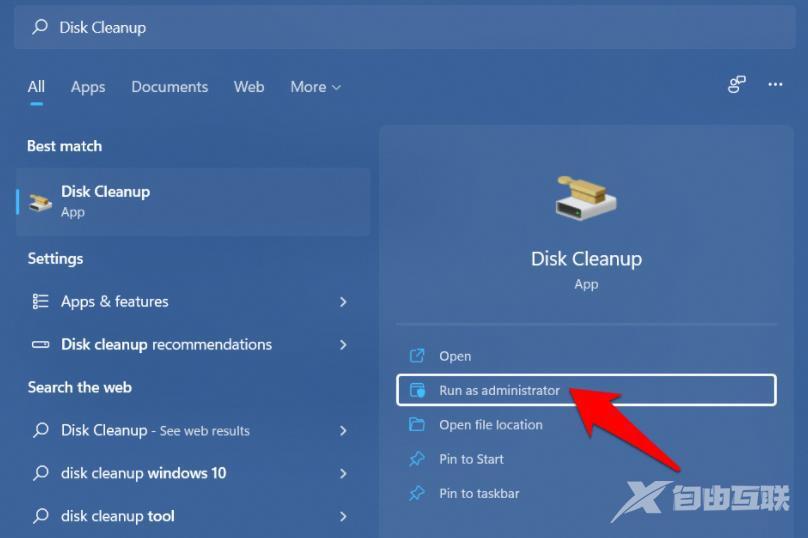Choose Open file location

586,425
